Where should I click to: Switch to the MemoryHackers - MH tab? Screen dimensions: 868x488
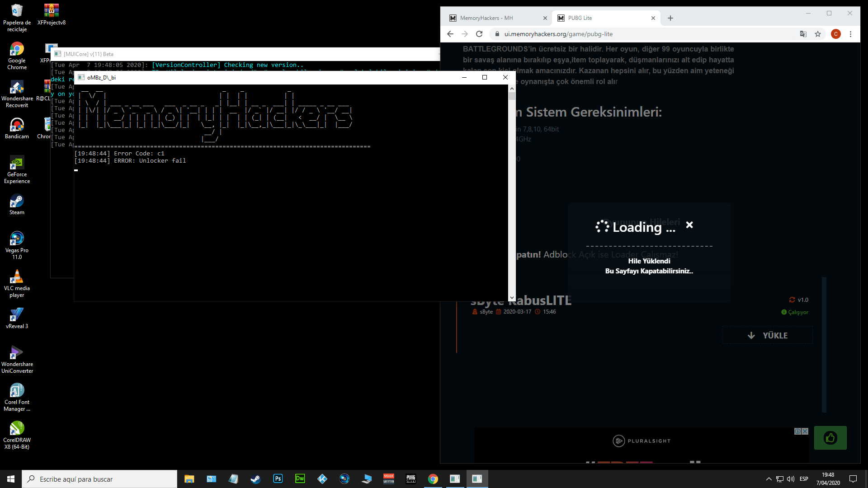[x=498, y=18]
